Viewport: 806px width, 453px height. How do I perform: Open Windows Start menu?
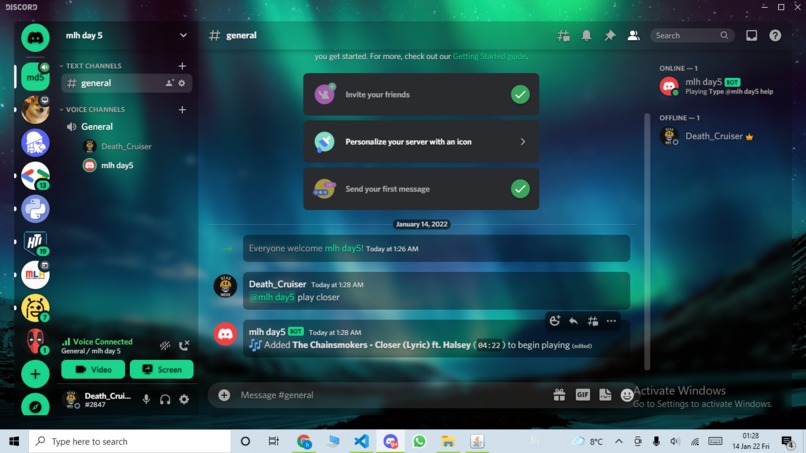coord(14,441)
